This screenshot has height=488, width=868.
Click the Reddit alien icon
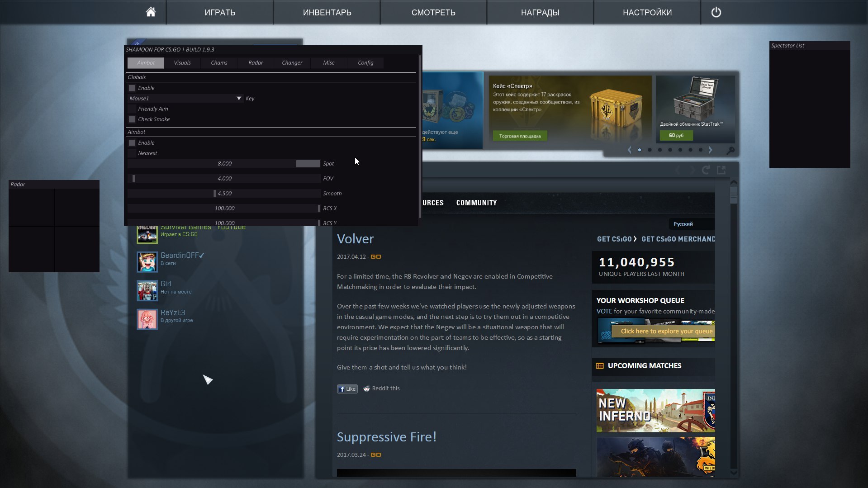click(367, 389)
